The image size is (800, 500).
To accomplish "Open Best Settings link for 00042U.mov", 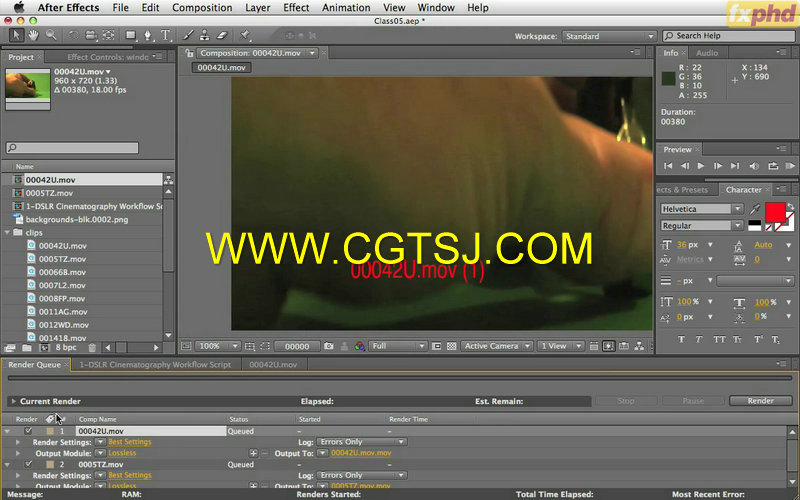I will tap(130, 442).
